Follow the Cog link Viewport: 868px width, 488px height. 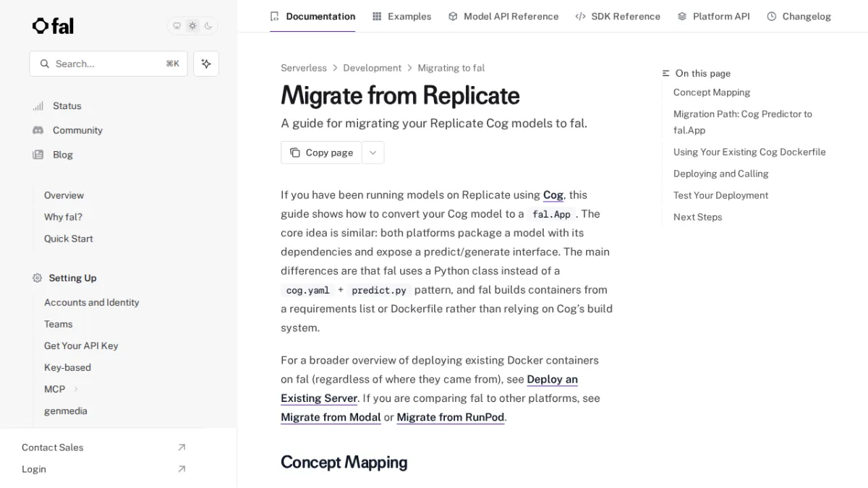pos(553,195)
